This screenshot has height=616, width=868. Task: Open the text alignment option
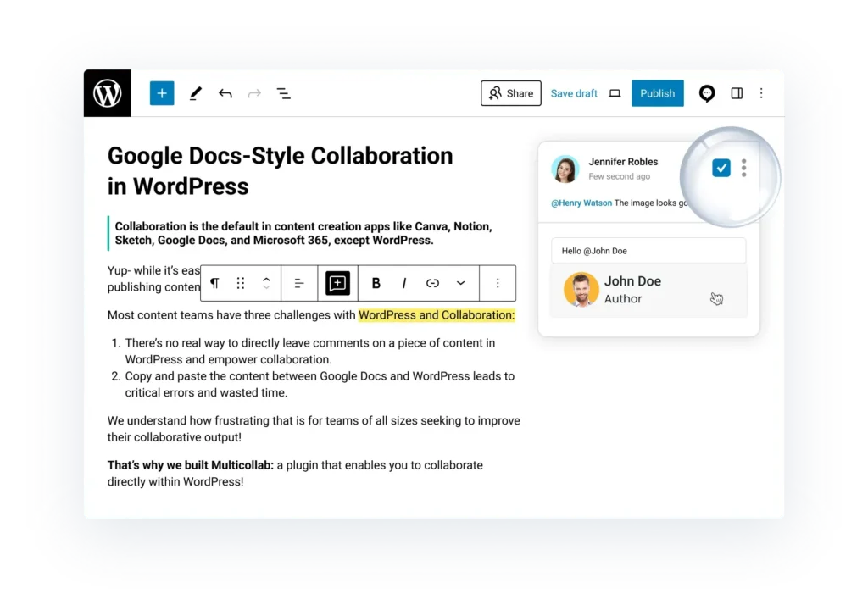tap(299, 283)
